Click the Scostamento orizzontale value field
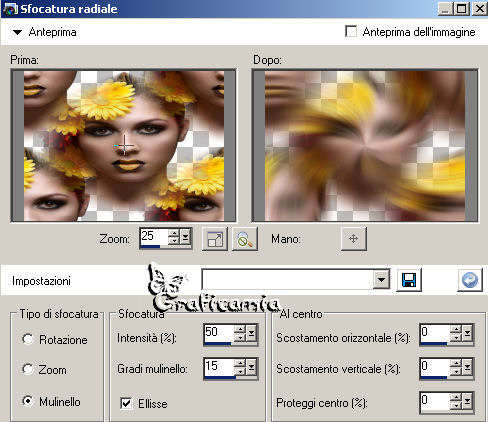This screenshot has height=422, width=488. click(x=435, y=332)
